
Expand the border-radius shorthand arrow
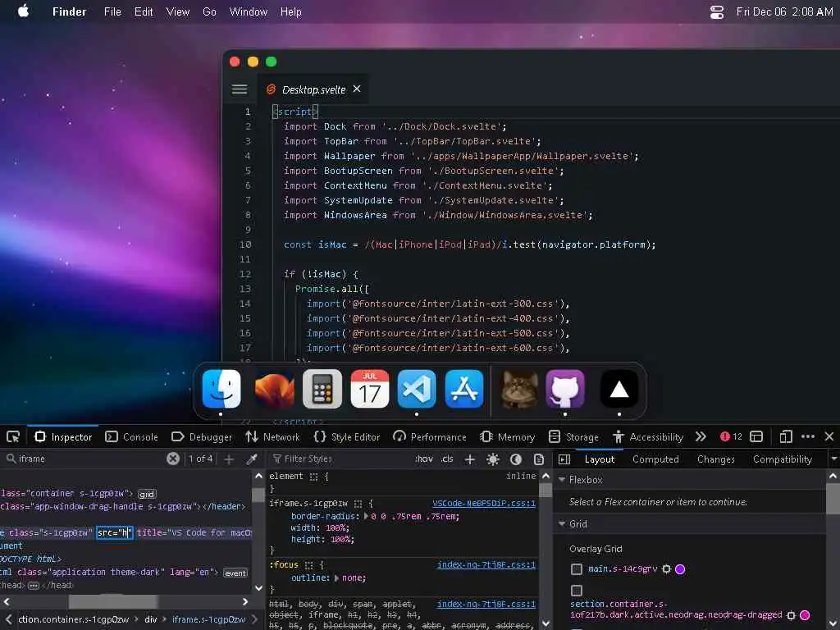click(367, 517)
